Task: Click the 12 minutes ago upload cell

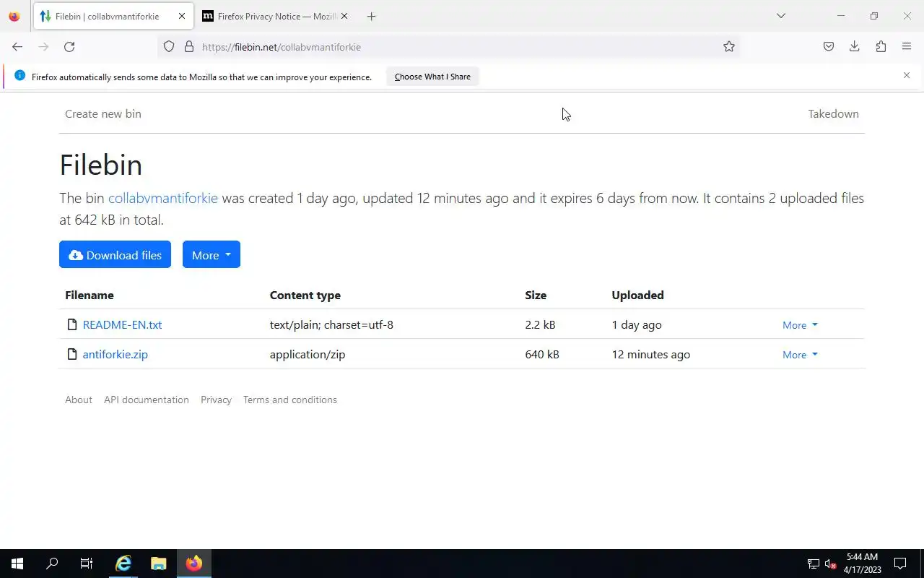Action: pyautogui.click(x=651, y=354)
